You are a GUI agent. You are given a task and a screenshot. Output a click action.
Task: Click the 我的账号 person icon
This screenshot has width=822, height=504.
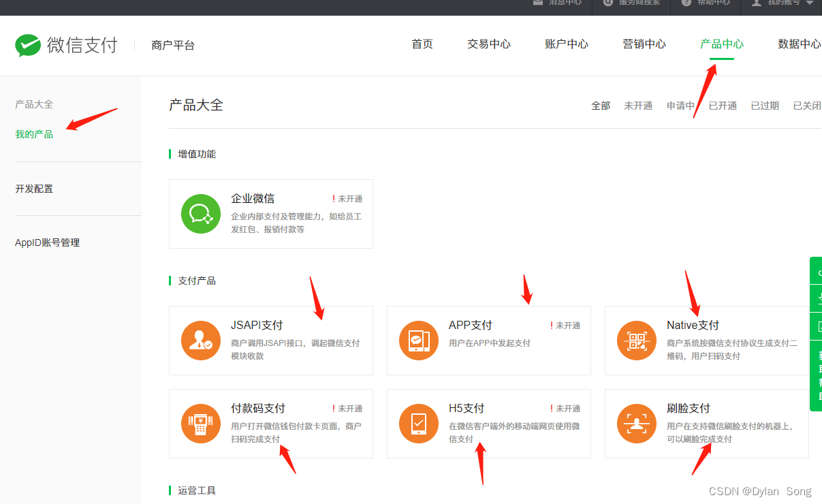(756, 2)
